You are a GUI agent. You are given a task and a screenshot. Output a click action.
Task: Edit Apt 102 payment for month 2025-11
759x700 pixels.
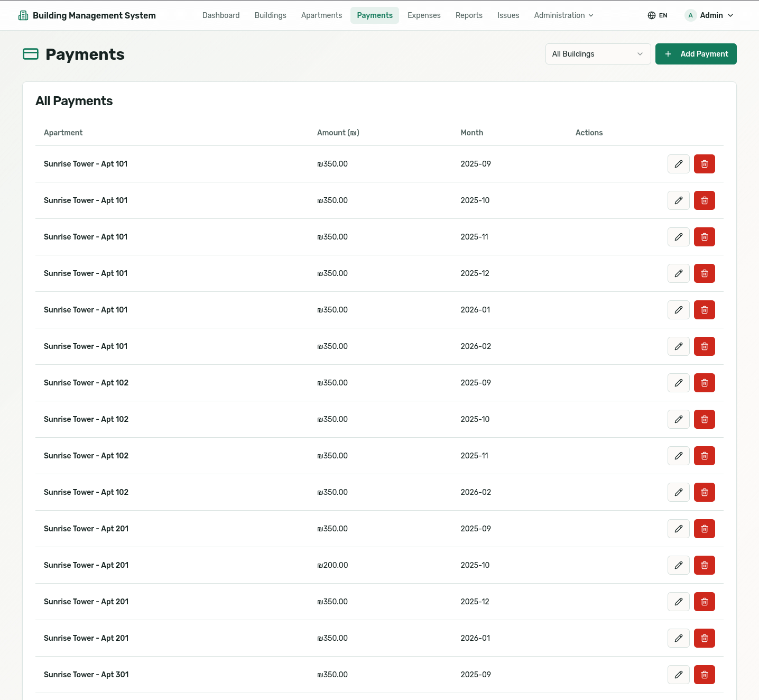(678, 456)
